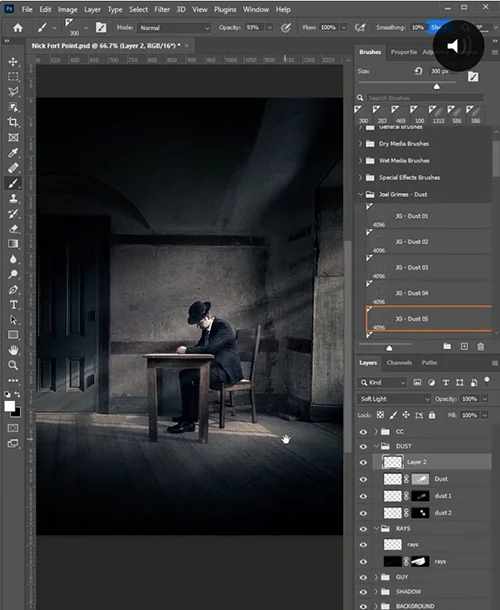Select the Object Selection tool

[x=13, y=107]
